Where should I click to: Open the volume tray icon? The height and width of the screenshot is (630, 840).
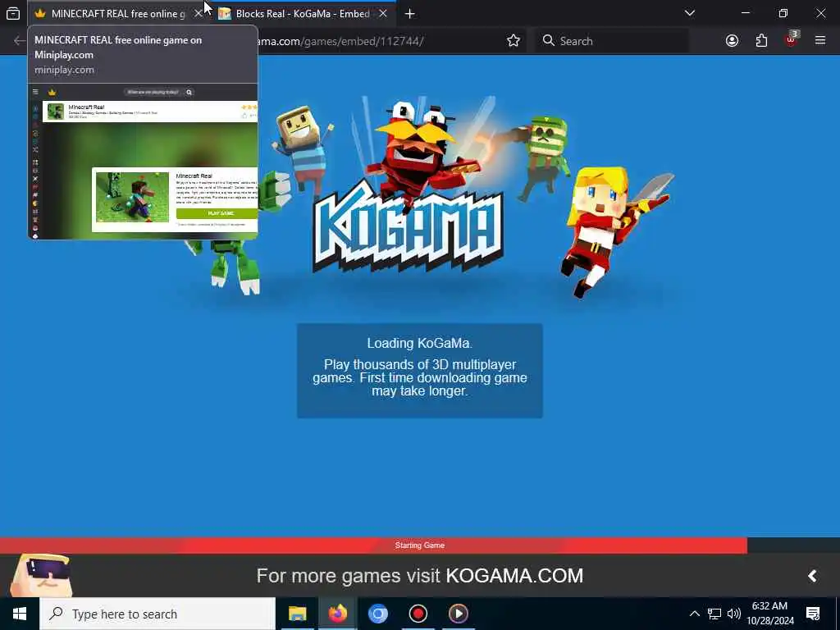[734, 614]
